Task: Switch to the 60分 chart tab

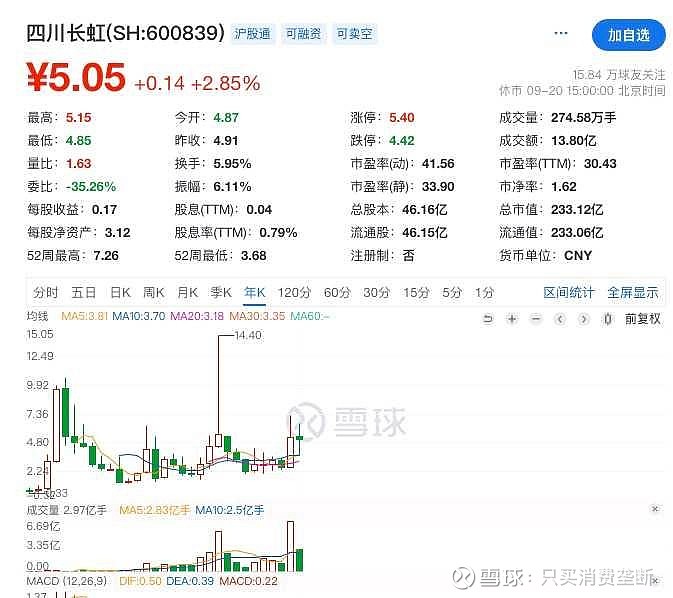Action: pyautogui.click(x=337, y=293)
